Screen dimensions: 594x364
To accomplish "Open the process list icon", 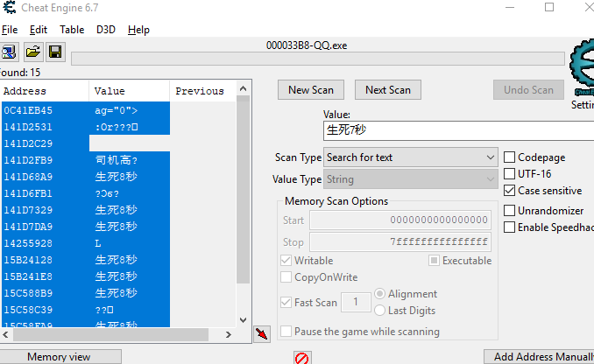I will click(9, 52).
